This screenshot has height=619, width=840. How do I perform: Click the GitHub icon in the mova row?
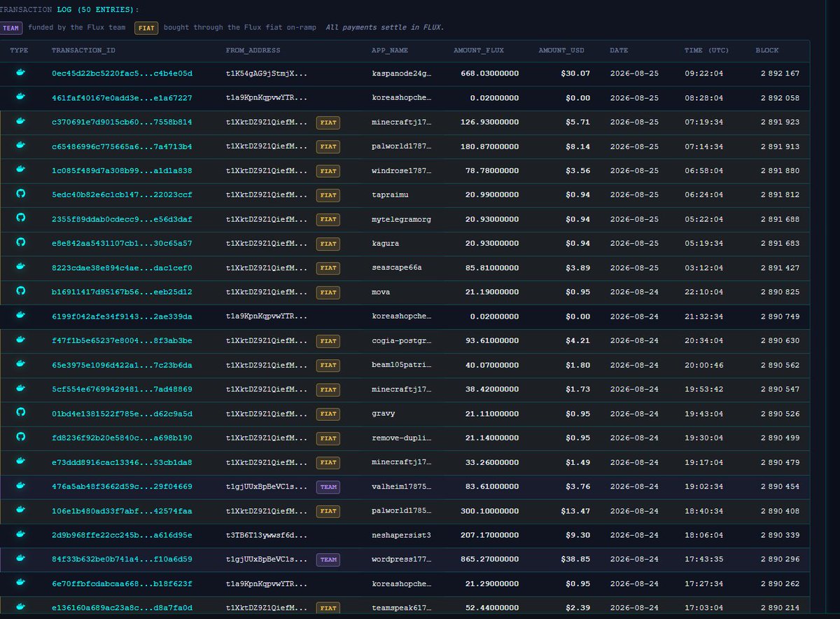click(x=20, y=292)
